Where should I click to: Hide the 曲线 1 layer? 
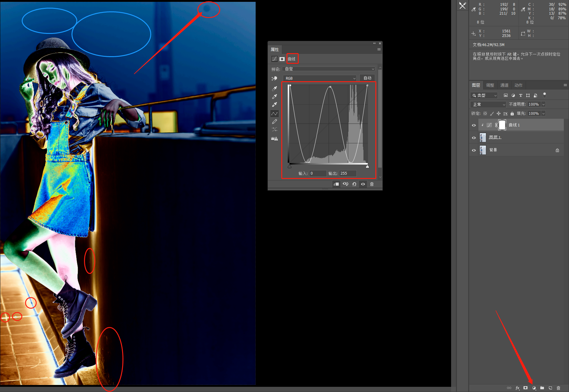pyautogui.click(x=474, y=125)
